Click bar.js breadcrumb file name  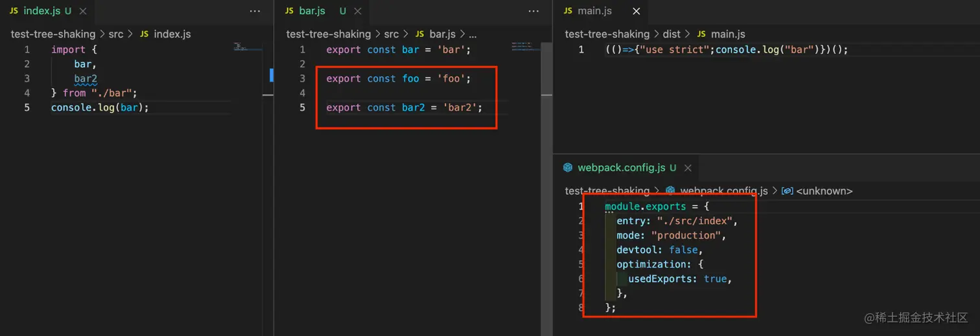444,34
